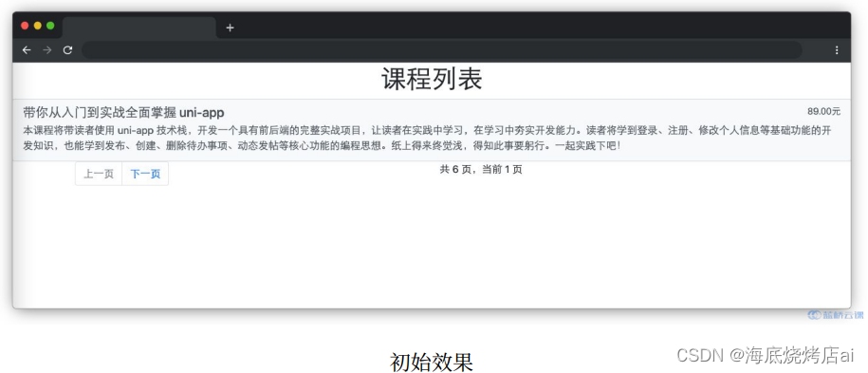The image size is (868, 373).
Task: Open a new tab with the plus icon
Action: (x=230, y=28)
